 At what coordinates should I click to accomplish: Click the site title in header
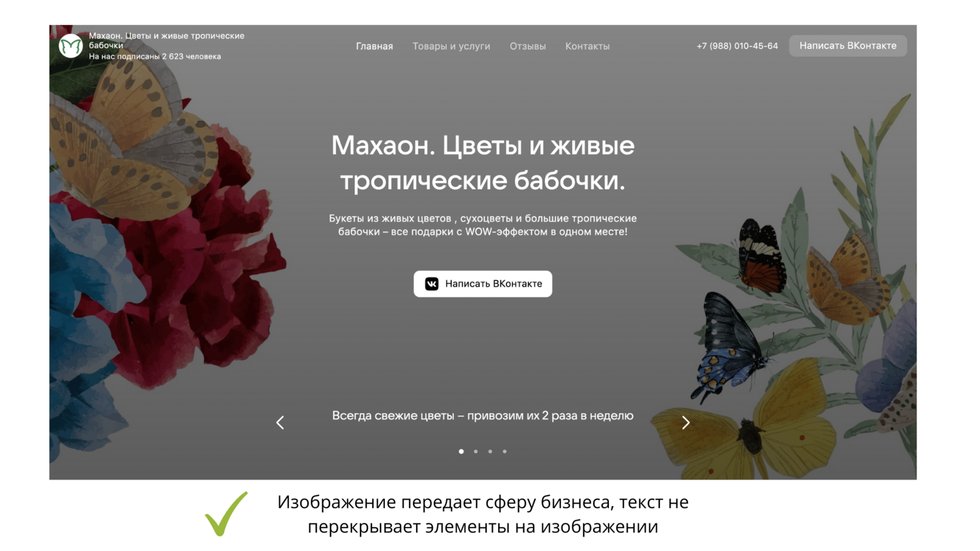[x=167, y=40]
